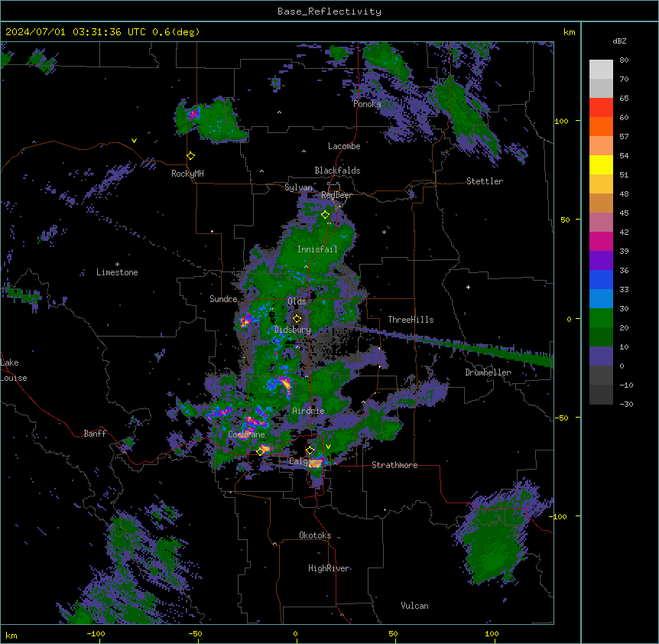Viewport: 659px width, 644px height.
Task: Click the Cochrane city label
Action: click(246, 434)
